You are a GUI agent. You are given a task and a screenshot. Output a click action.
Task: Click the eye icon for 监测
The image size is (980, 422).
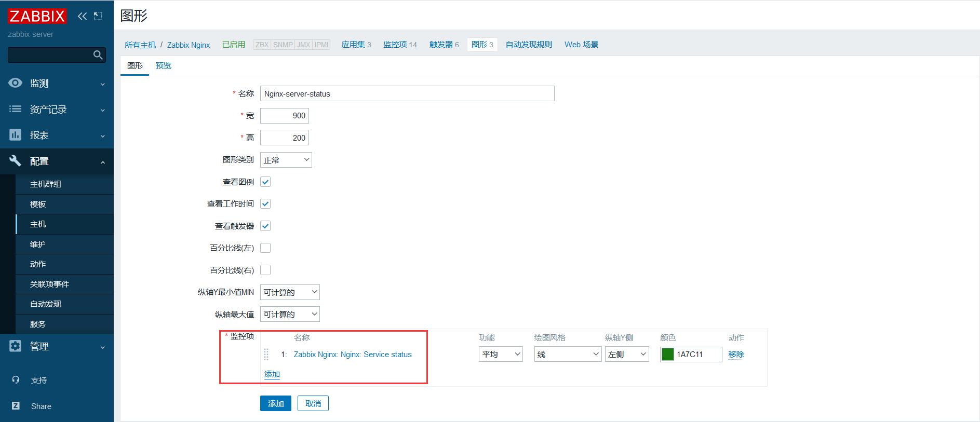pyautogui.click(x=16, y=83)
